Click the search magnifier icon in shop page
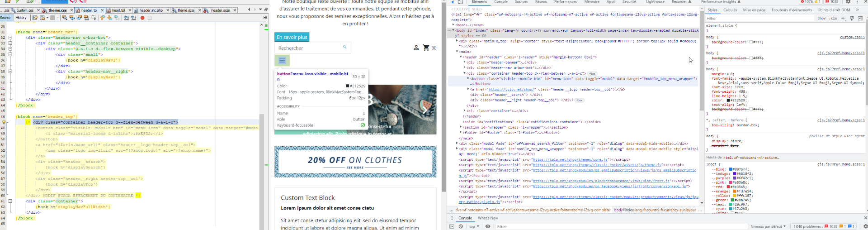868x230 pixels. click(x=344, y=47)
